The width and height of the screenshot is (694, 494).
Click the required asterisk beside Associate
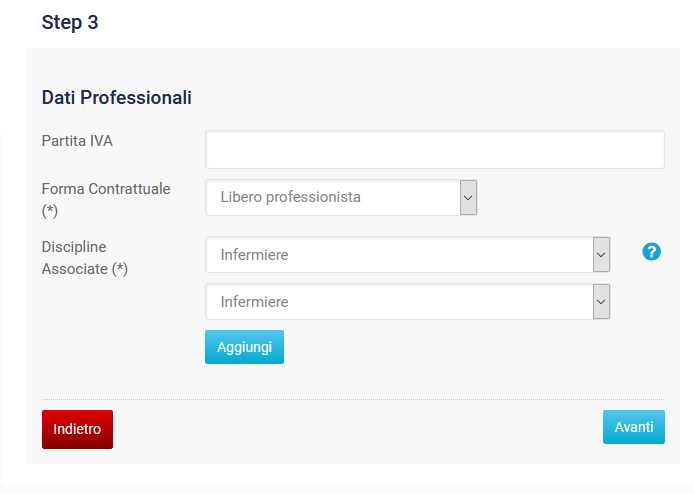pos(119,269)
